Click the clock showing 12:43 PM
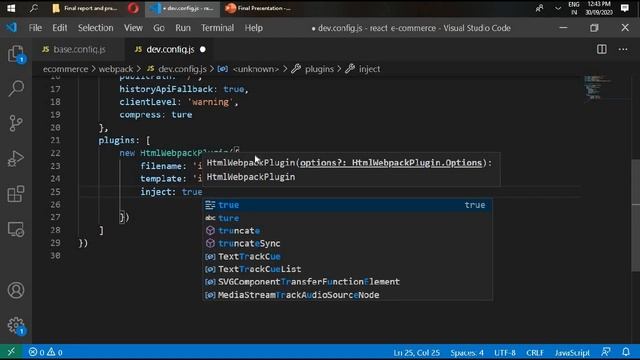 [599, 8]
